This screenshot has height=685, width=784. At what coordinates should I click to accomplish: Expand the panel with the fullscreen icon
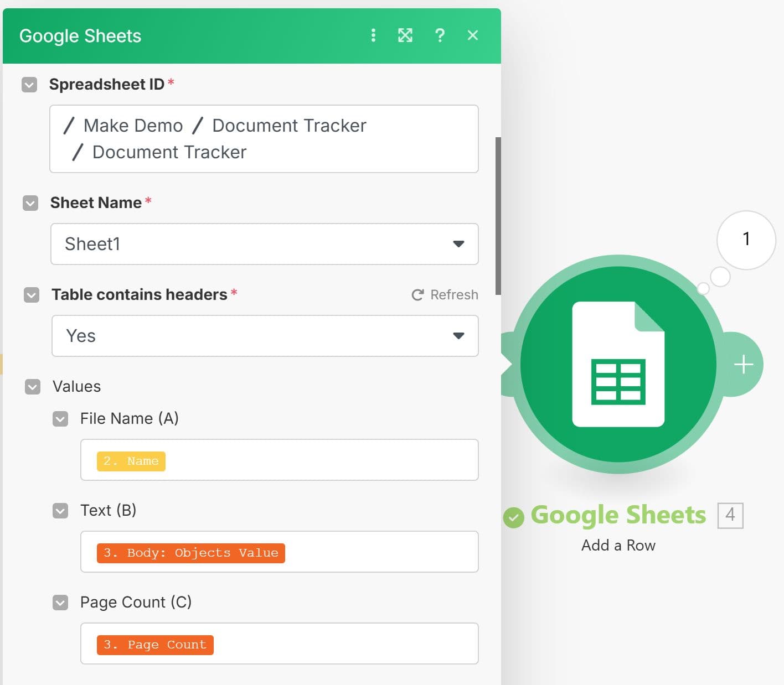pyautogui.click(x=405, y=35)
